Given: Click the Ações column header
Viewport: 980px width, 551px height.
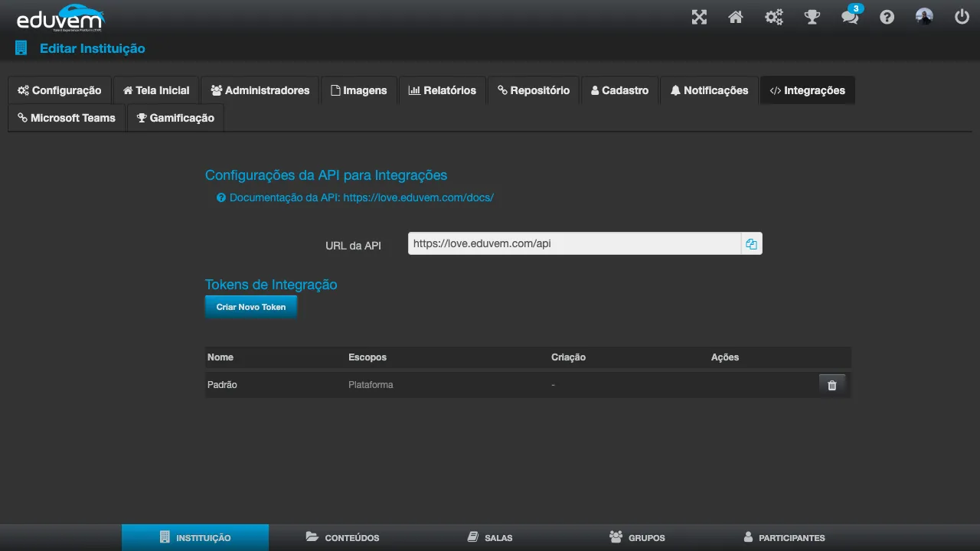Looking at the screenshot, I should click(x=725, y=357).
